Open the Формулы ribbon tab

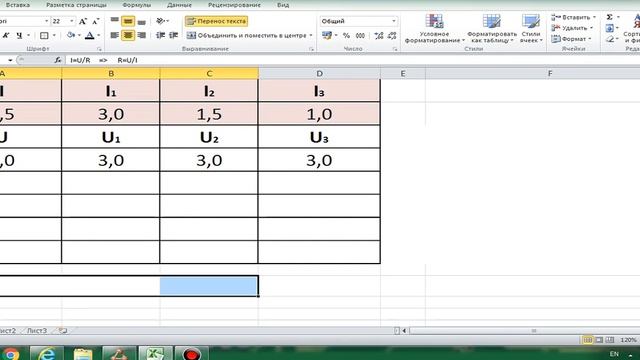pyautogui.click(x=136, y=5)
